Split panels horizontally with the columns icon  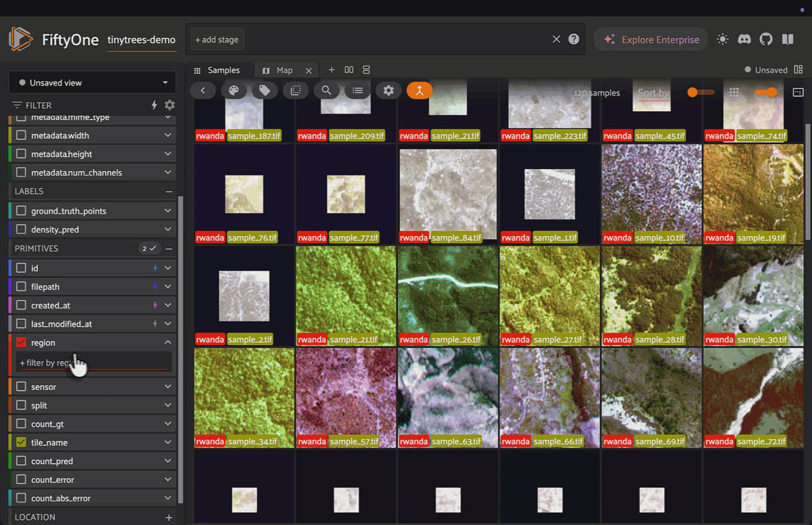point(349,70)
